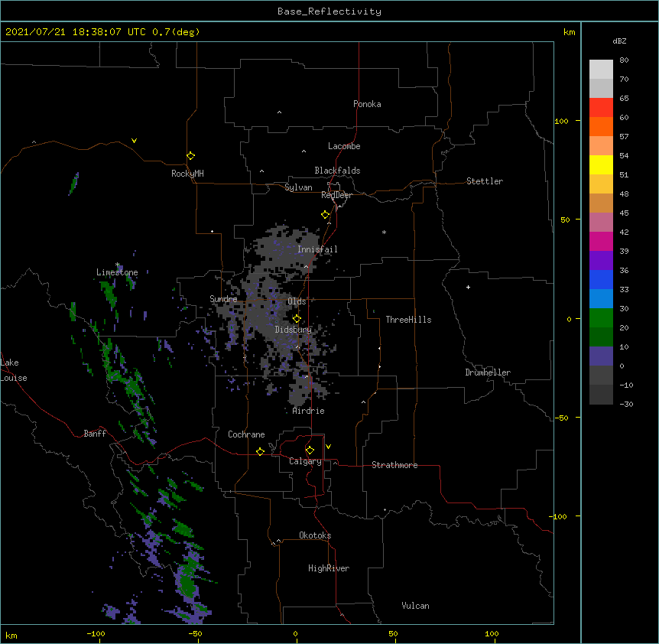Pick the green 20-30 dBZ legend swatch
This screenshot has height=644, width=659.
pyautogui.click(x=601, y=318)
